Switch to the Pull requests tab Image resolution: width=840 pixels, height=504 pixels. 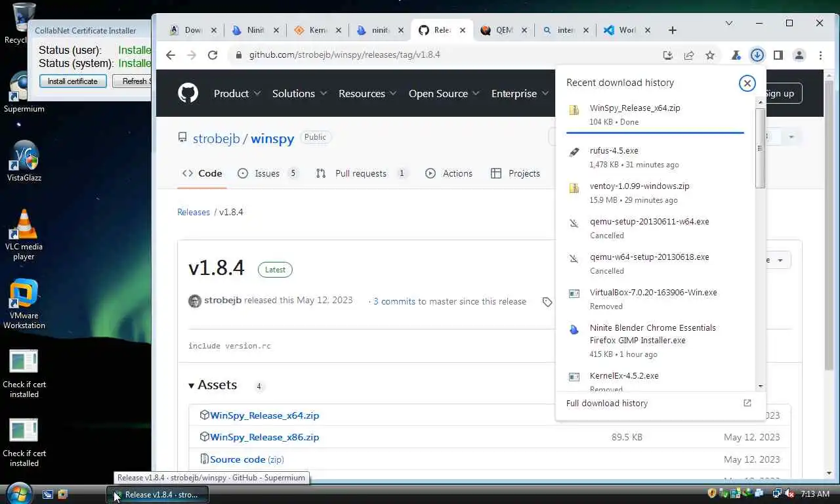pyautogui.click(x=362, y=173)
